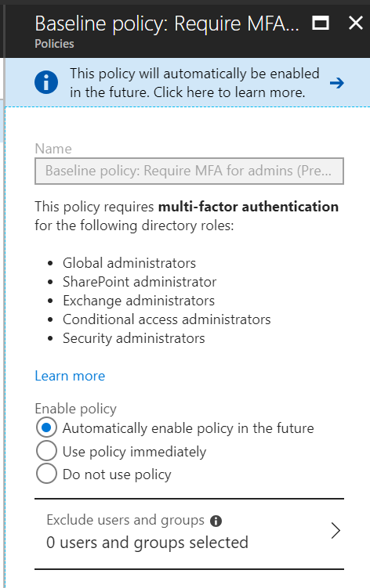Click the blade title 'Baseline policy: Require MFA...'
The width and height of the screenshot is (370, 588).
(167, 23)
